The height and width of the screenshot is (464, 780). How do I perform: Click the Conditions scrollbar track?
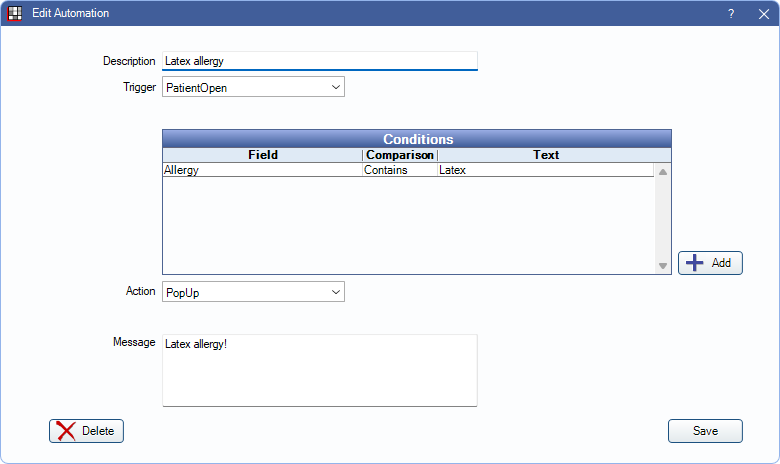pos(662,220)
